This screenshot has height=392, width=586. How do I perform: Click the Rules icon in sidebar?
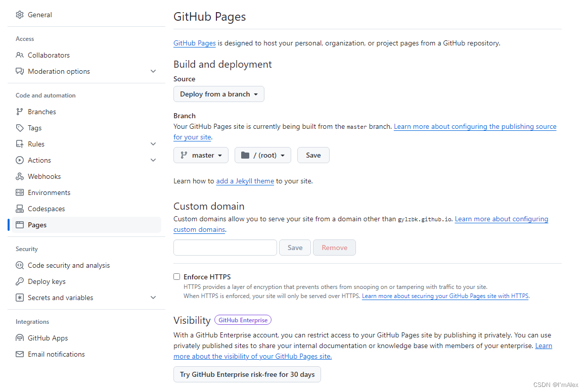click(20, 144)
